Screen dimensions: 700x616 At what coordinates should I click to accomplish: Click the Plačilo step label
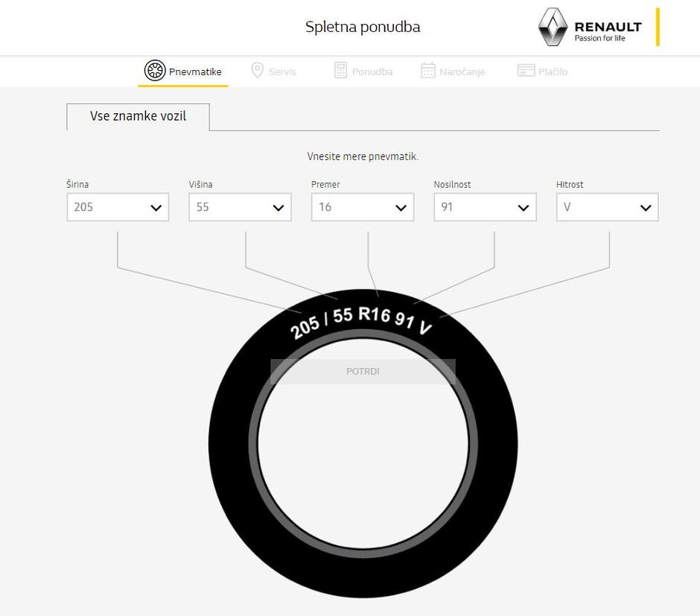coord(553,72)
